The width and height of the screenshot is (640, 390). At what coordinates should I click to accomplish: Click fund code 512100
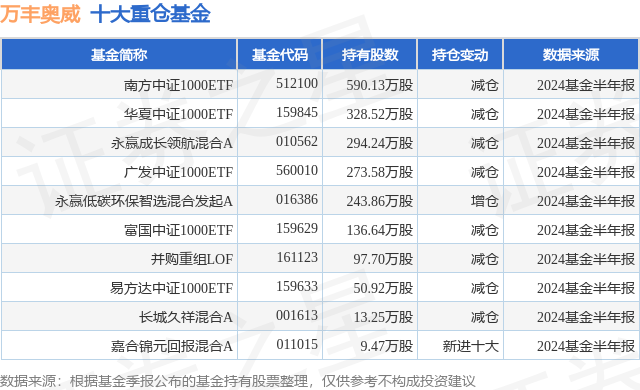pos(297,83)
